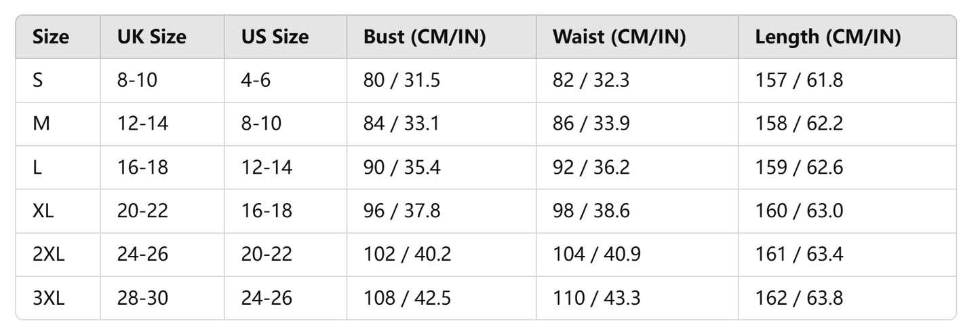Select the 2XL size row label
This screenshot has height=336, width=980.
pos(49,255)
